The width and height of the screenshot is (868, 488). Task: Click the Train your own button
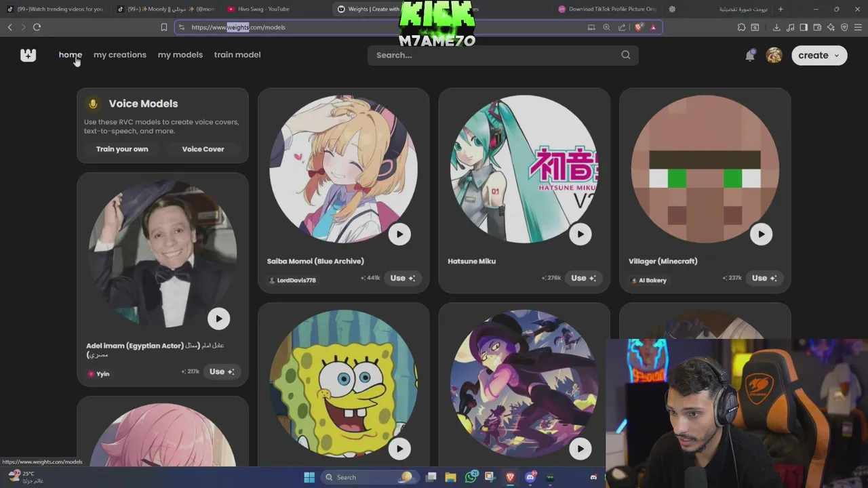(122, 149)
